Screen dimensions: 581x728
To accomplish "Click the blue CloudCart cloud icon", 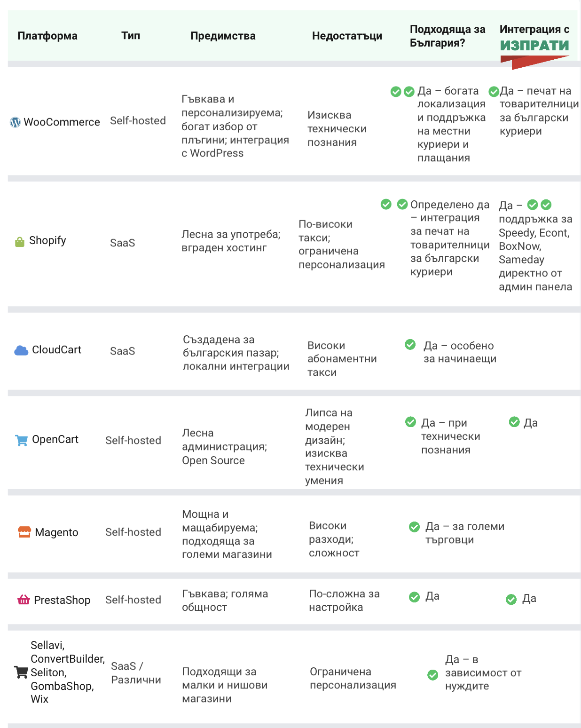I will (21, 350).
